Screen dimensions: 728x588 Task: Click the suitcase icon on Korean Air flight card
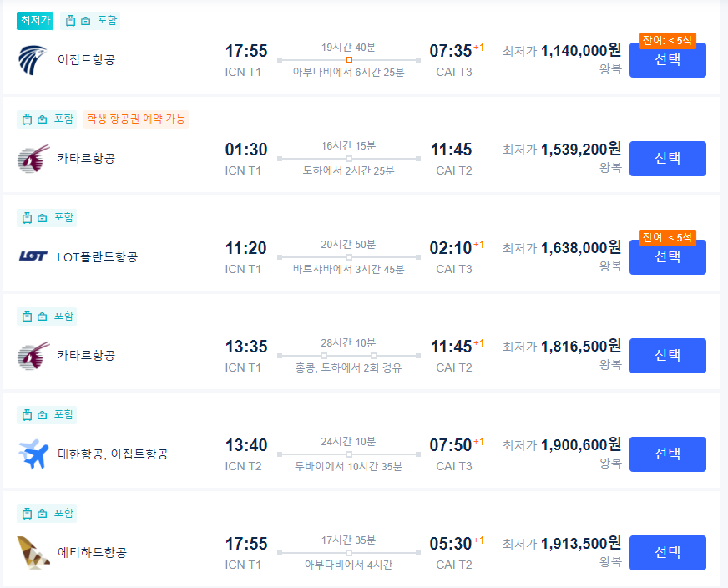pos(26,413)
